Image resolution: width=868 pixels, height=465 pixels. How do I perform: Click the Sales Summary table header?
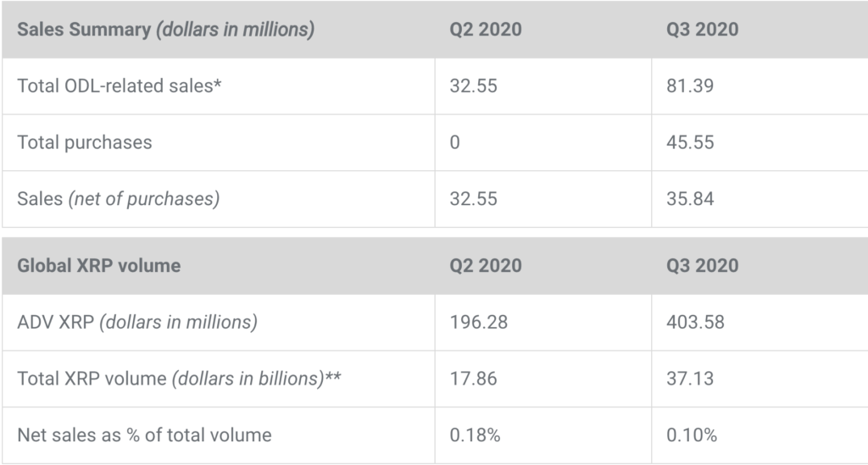tap(165, 30)
